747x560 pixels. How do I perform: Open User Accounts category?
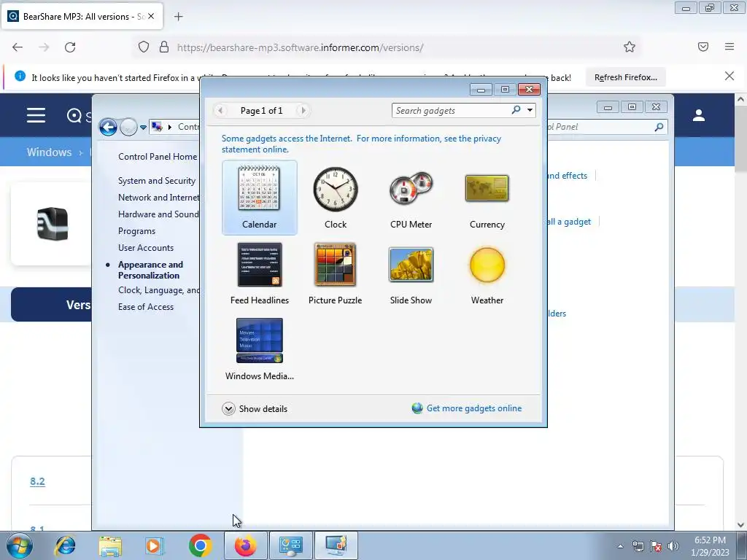point(146,248)
